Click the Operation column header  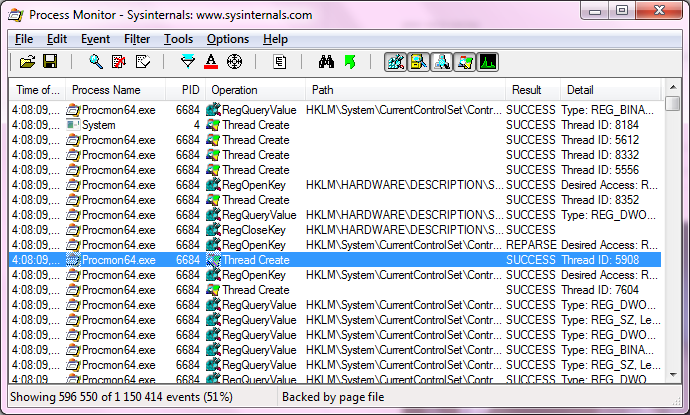point(255,90)
